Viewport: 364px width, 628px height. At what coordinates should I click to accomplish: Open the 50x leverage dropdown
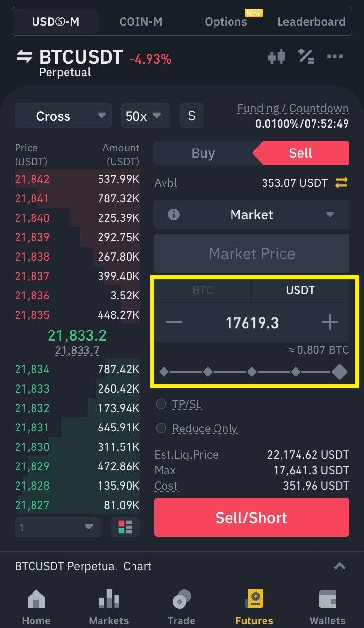[x=145, y=116]
